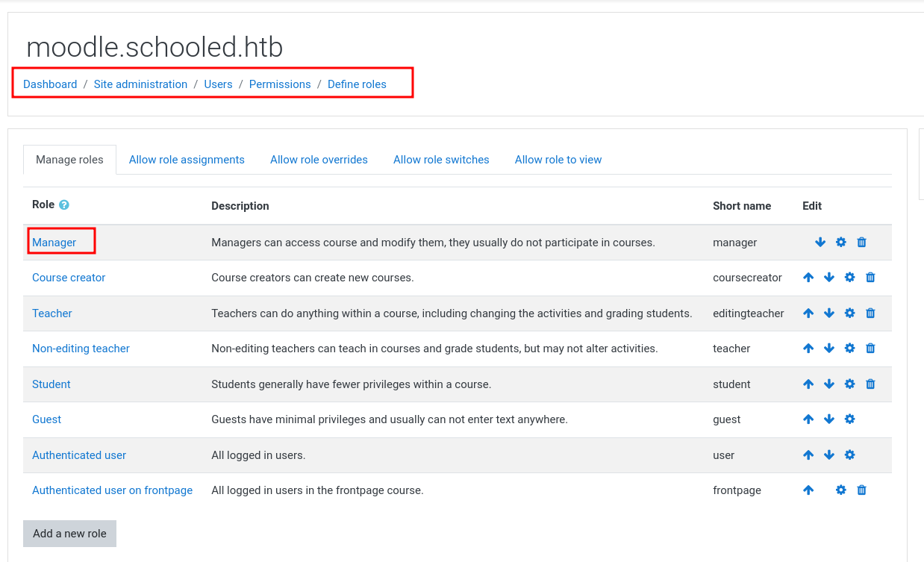Move Non-editing teacher role down
924x562 pixels.
click(x=829, y=349)
